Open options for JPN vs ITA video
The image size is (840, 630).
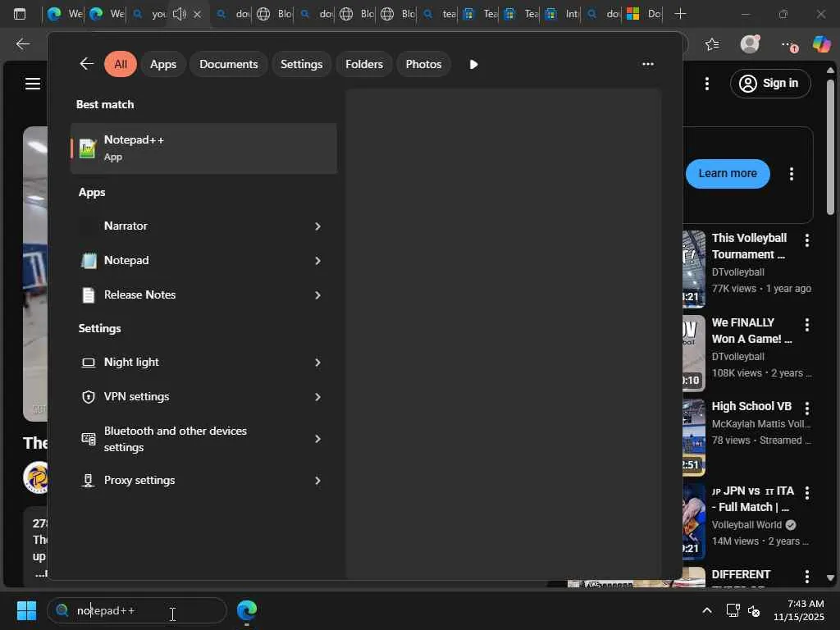807,493
